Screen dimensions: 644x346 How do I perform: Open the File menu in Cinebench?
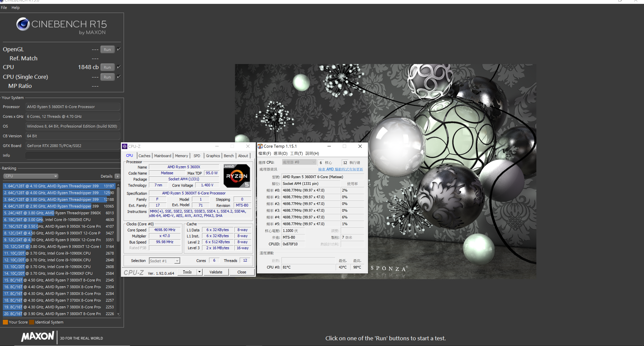[4, 8]
